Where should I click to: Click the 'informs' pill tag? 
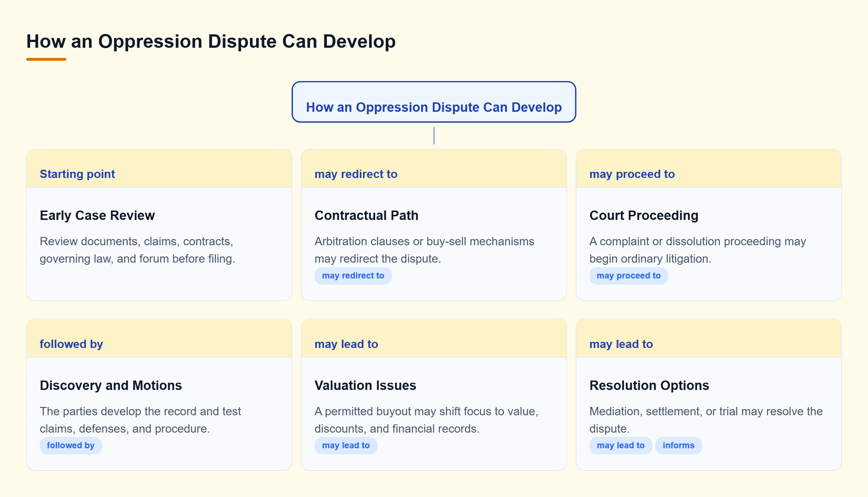click(678, 446)
